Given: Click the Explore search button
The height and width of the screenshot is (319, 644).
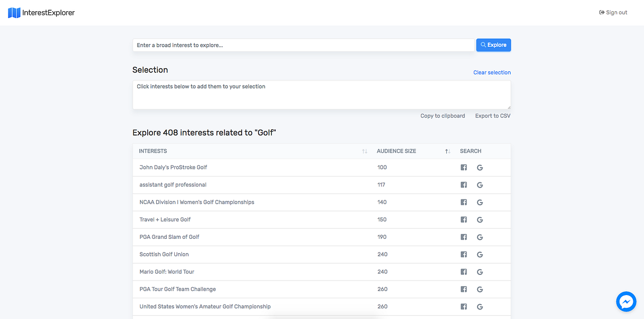Looking at the screenshot, I should click(x=493, y=45).
